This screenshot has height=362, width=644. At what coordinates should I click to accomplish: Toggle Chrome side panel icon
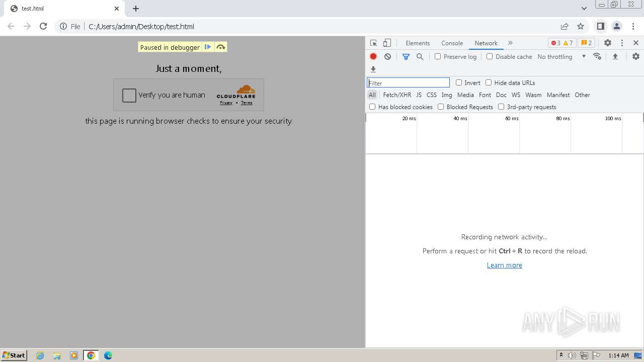click(600, 26)
